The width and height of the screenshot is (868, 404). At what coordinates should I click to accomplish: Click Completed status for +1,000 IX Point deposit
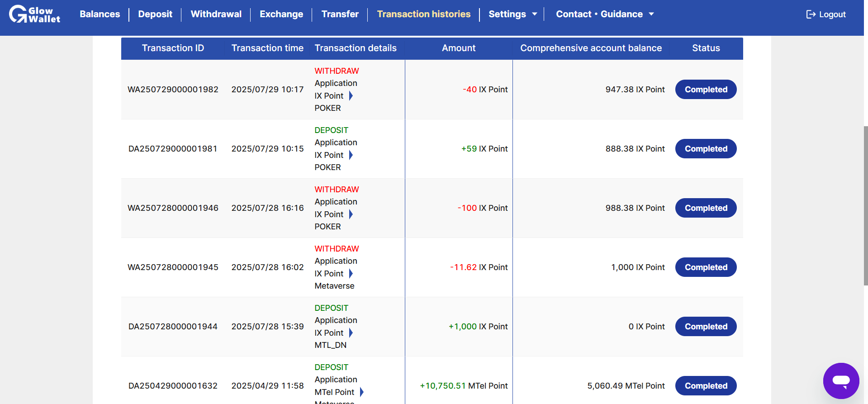[x=706, y=327]
